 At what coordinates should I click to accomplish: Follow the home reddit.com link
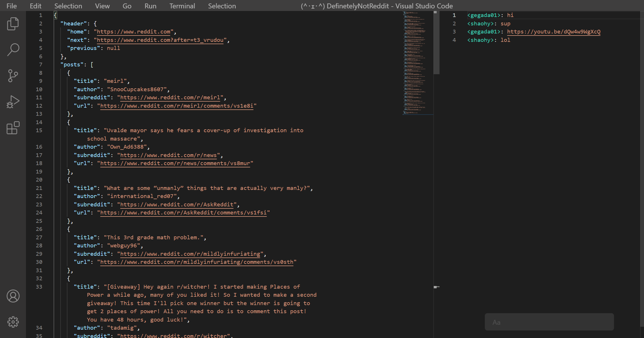tap(134, 32)
